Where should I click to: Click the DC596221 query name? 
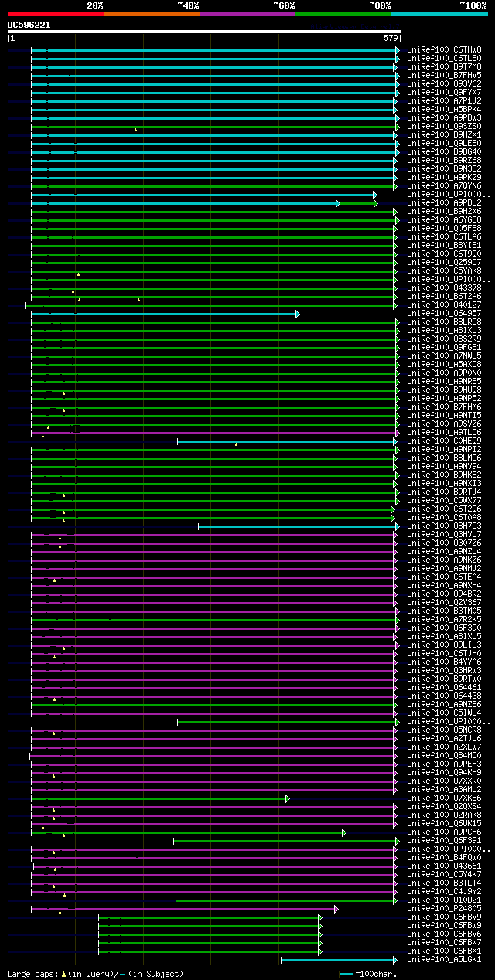click(29, 25)
